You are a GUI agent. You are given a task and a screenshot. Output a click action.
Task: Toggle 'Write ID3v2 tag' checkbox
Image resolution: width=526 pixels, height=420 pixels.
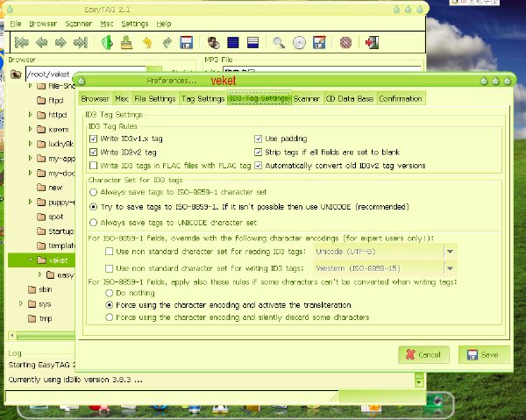(x=93, y=153)
